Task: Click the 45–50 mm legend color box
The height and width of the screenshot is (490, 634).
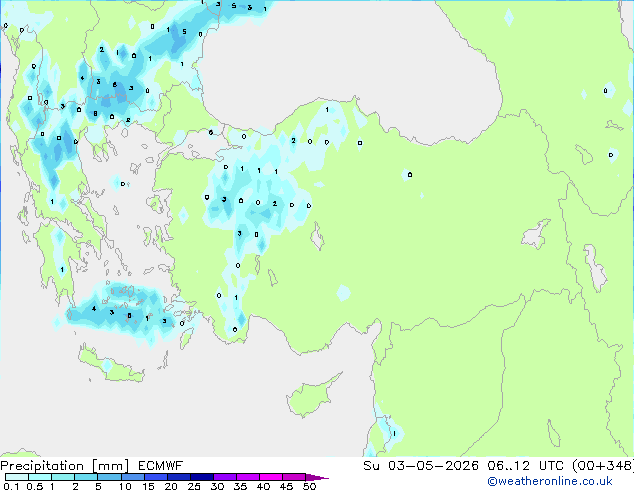Action: click(294, 477)
